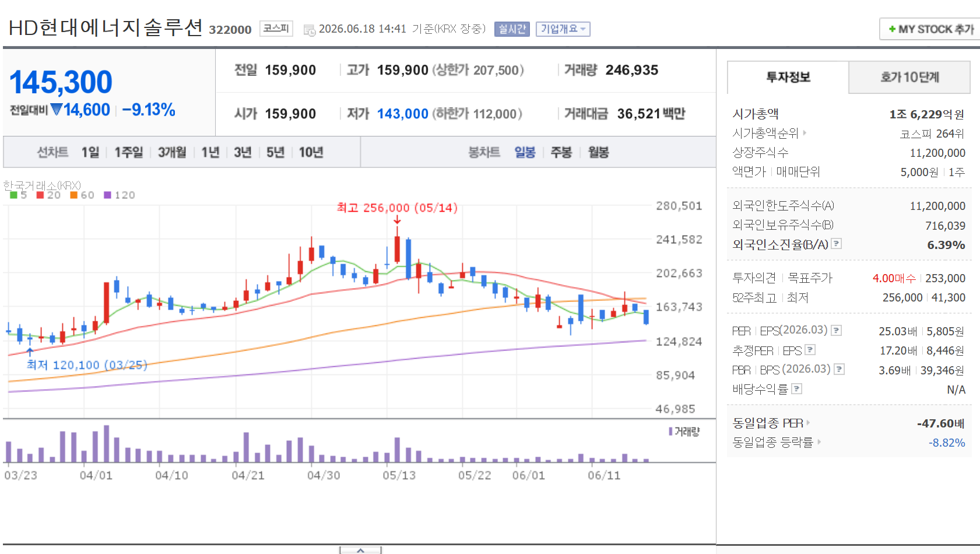Show the 주봉 candlestick chart
This screenshot has height=554, width=980.
pos(561,152)
